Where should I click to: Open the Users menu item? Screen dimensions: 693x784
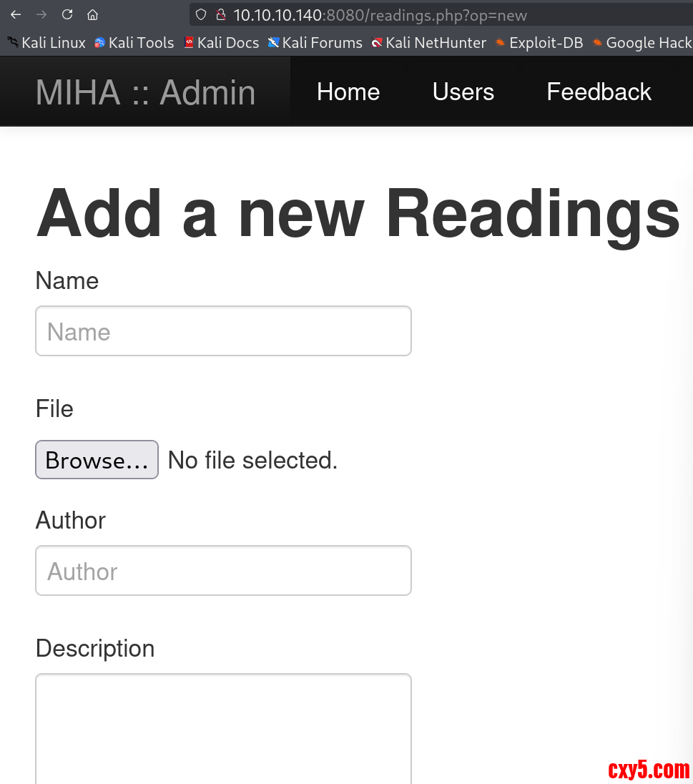[x=463, y=92]
